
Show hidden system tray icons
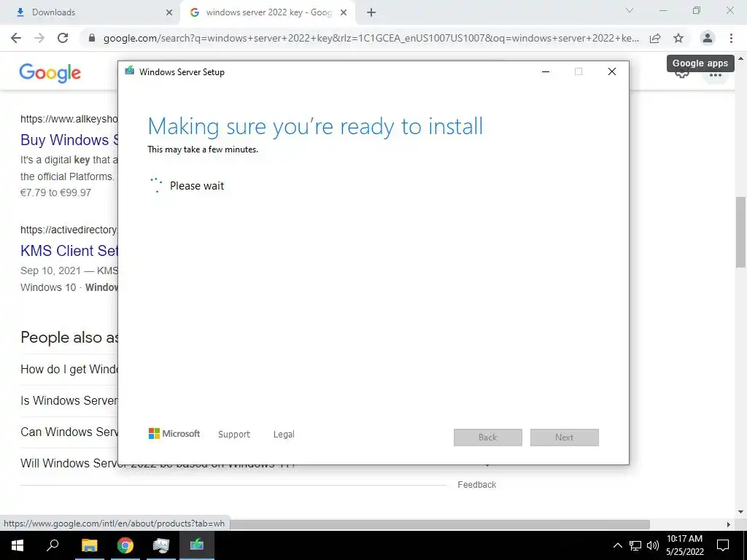pyautogui.click(x=617, y=545)
